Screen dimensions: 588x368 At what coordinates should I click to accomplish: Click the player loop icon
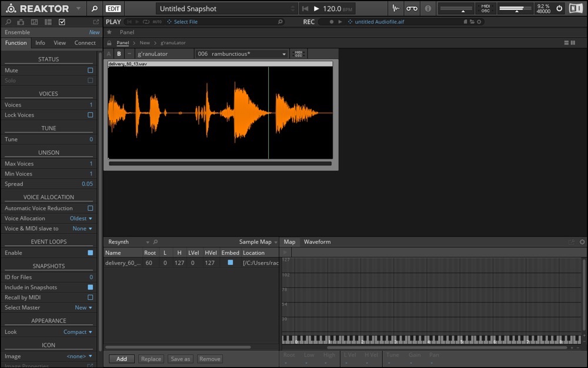click(x=146, y=22)
